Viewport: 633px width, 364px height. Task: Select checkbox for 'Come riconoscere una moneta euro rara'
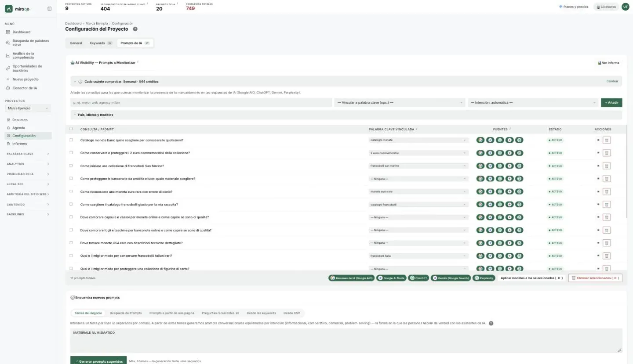71,191
